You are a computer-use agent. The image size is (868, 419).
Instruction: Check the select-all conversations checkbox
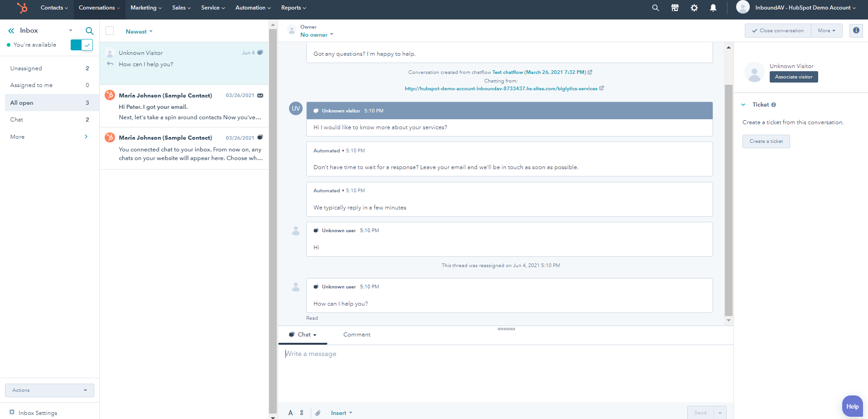click(110, 31)
